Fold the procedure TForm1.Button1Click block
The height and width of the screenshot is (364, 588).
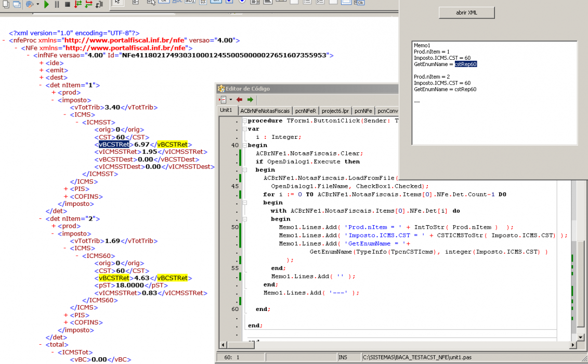(244, 121)
